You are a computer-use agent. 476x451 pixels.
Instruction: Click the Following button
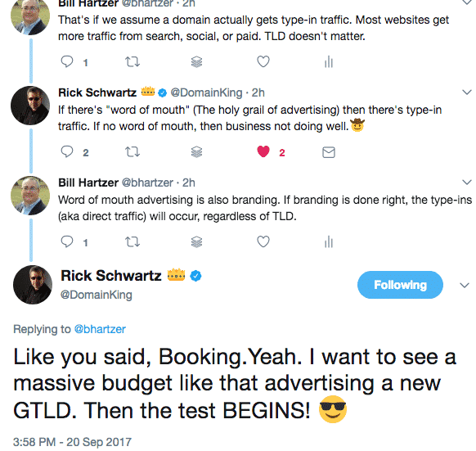coord(400,285)
